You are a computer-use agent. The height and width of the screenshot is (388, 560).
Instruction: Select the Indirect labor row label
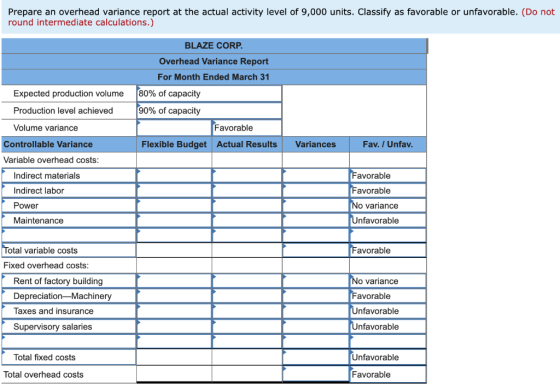[x=69, y=191]
